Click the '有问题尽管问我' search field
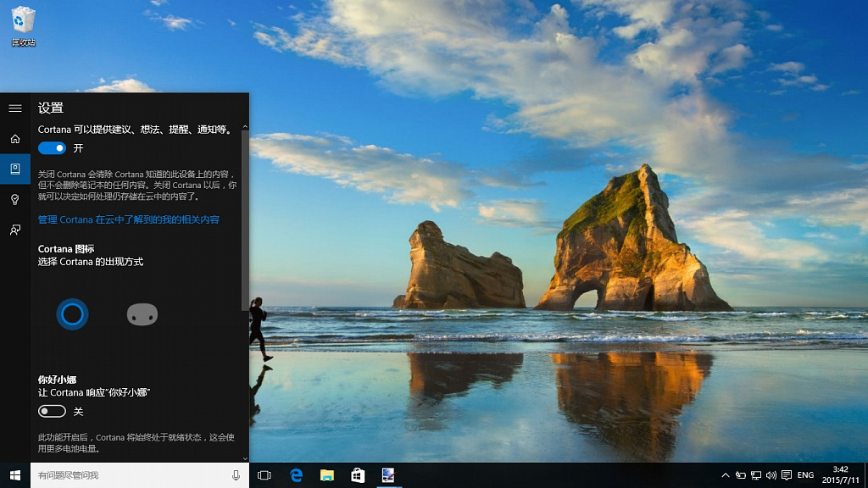This screenshot has width=868, height=488. point(131,475)
